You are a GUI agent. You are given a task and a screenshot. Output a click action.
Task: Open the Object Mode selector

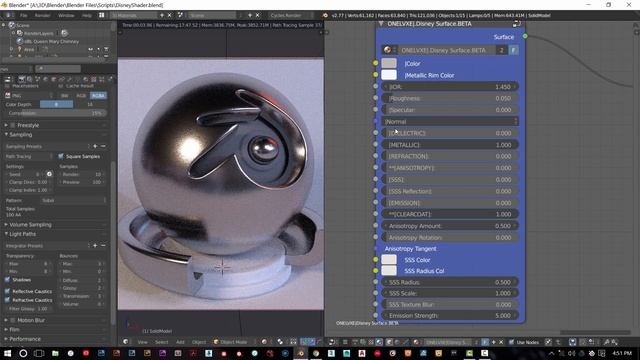[x=234, y=342]
